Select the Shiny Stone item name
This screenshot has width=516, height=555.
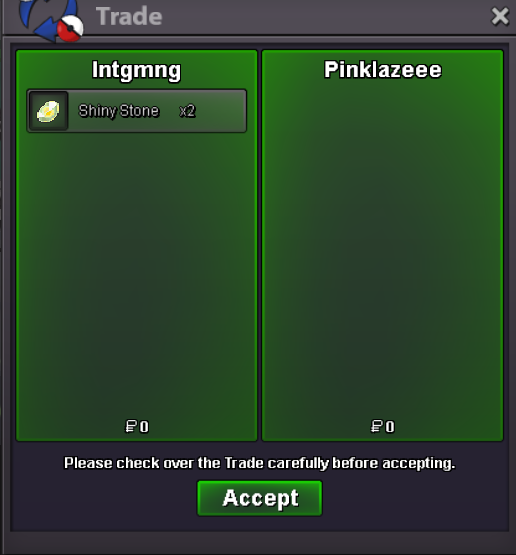tap(119, 111)
